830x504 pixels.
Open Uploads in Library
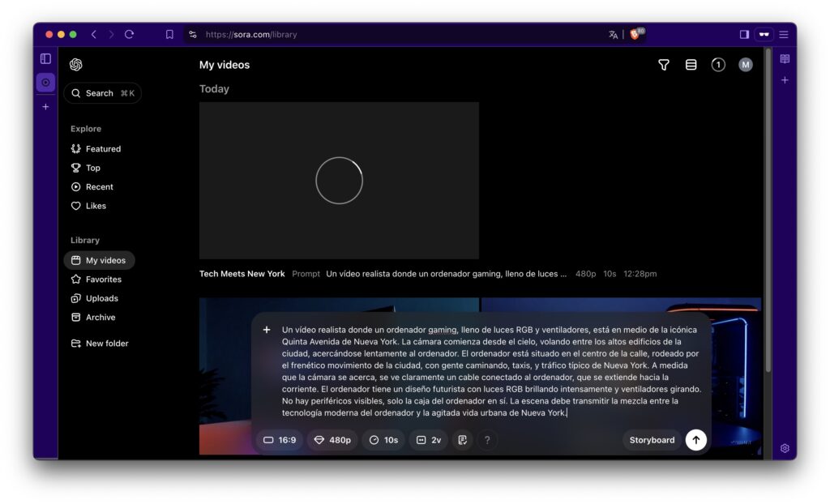[x=95, y=298]
